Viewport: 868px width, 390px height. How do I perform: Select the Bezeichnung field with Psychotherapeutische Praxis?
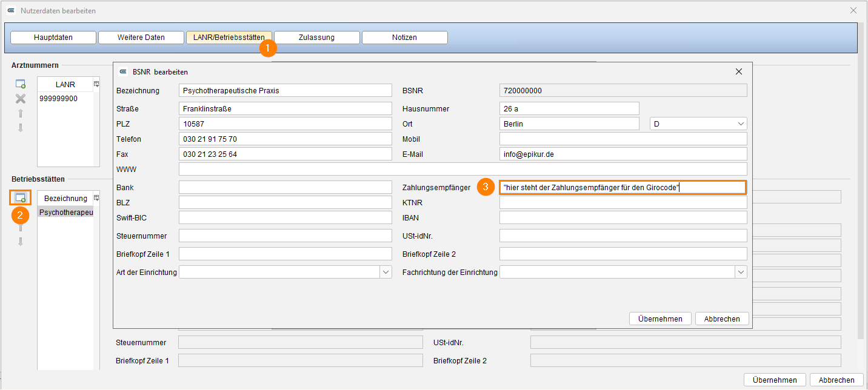pyautogui.click(x=285, y=90)
